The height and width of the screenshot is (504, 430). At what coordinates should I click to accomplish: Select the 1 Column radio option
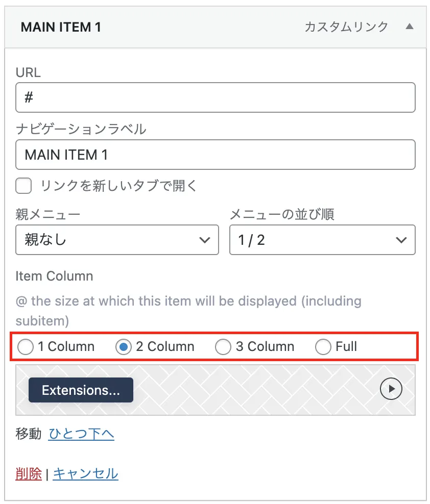point(26,347)
